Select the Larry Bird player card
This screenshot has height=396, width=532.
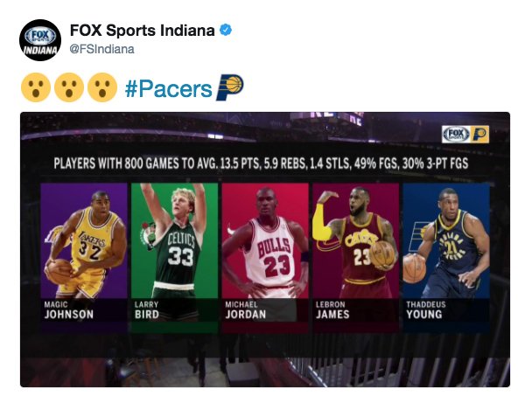174,254
